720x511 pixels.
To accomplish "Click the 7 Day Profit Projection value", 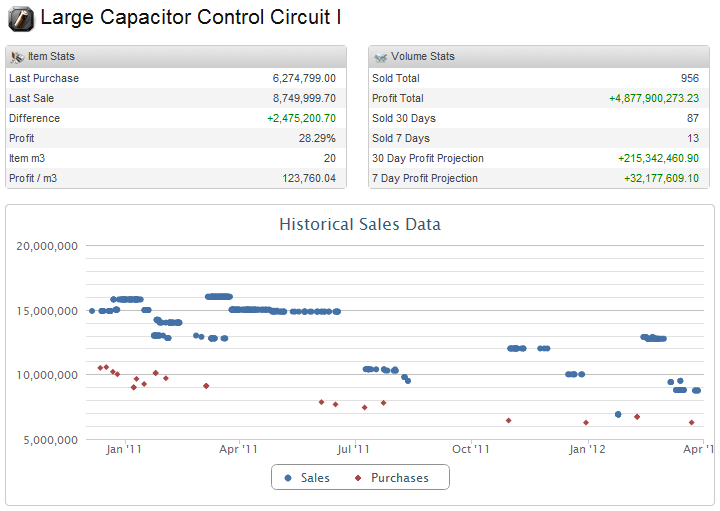I will (x=661, y=178).
